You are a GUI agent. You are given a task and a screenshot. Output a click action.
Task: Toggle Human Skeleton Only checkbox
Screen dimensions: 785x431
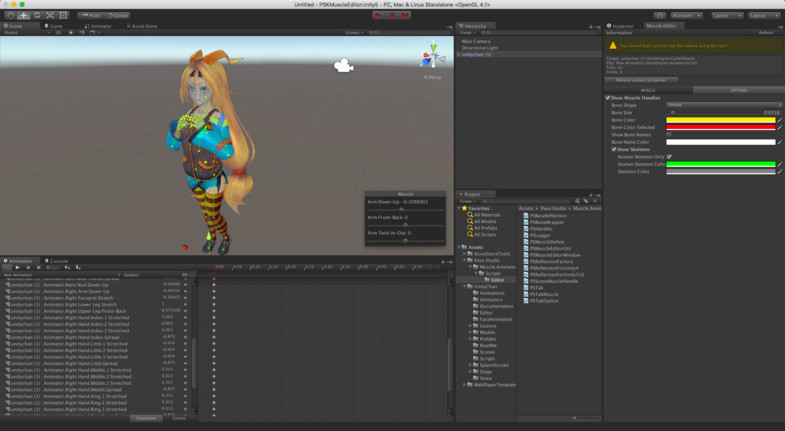click(x=669, y=157)
